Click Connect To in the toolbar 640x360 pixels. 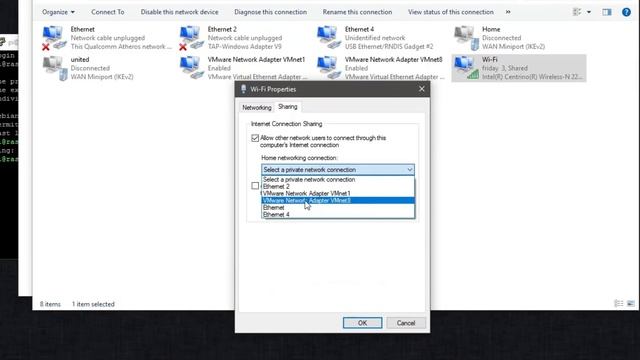click(108, 12)
